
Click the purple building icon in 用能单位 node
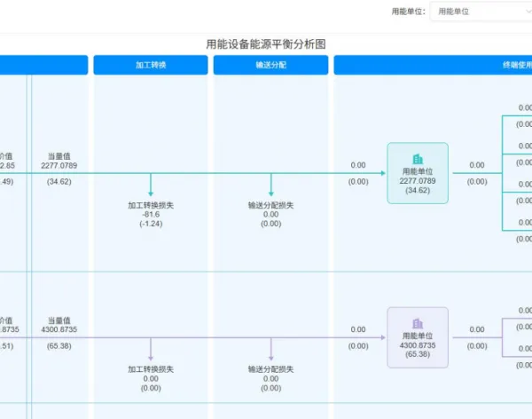coord(418,323)
